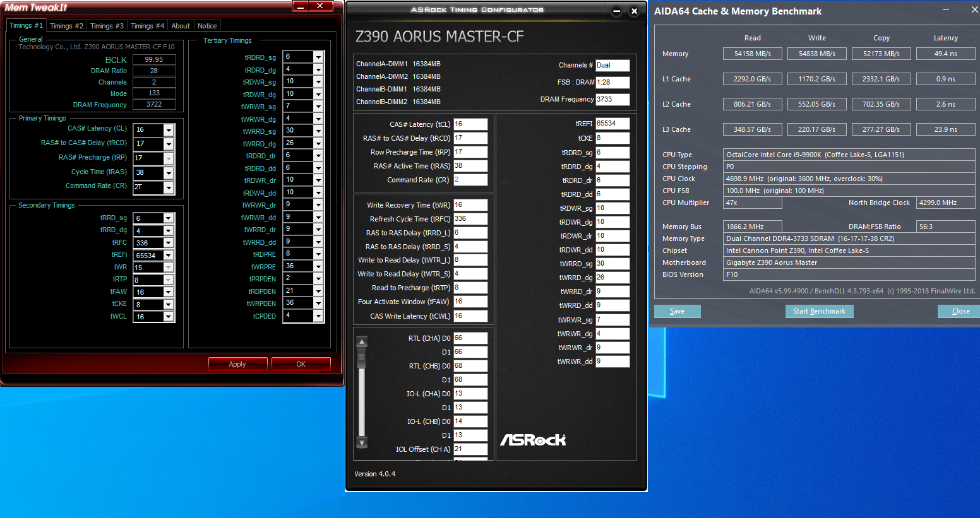980x518 pixels.
Task: Expand tREFI dropdown in Mem TweakIt
Action: (x=169, y=256)
